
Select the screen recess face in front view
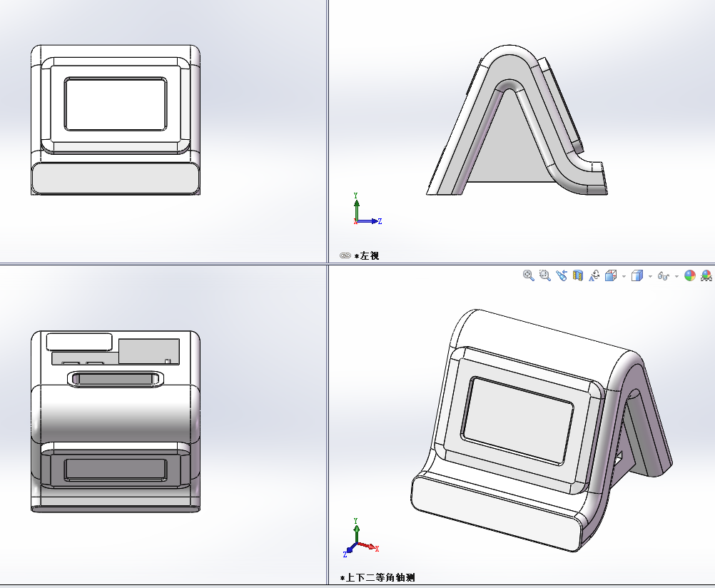116,104
